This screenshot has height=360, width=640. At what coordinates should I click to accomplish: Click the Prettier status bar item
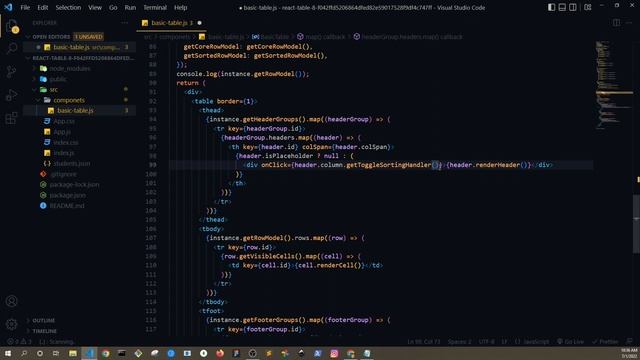point(605,342)
